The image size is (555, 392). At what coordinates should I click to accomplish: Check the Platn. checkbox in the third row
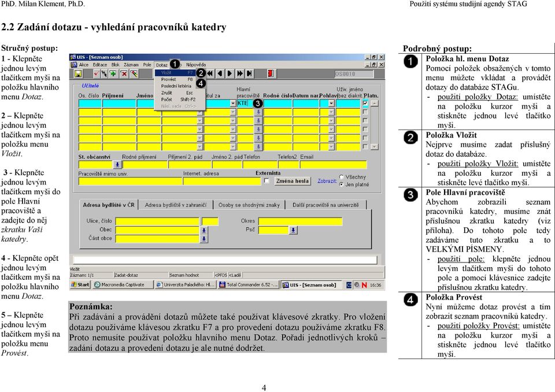365,121
